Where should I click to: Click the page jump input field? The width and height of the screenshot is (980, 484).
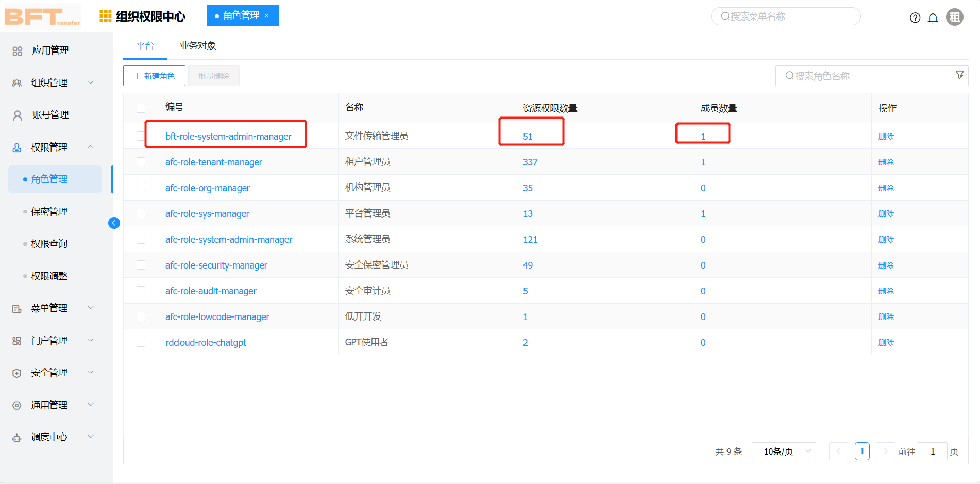coord(932,451)
